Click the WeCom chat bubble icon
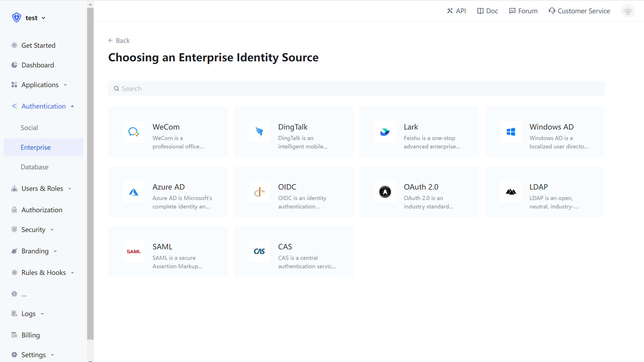644x362 pixels. click(133, 132)
